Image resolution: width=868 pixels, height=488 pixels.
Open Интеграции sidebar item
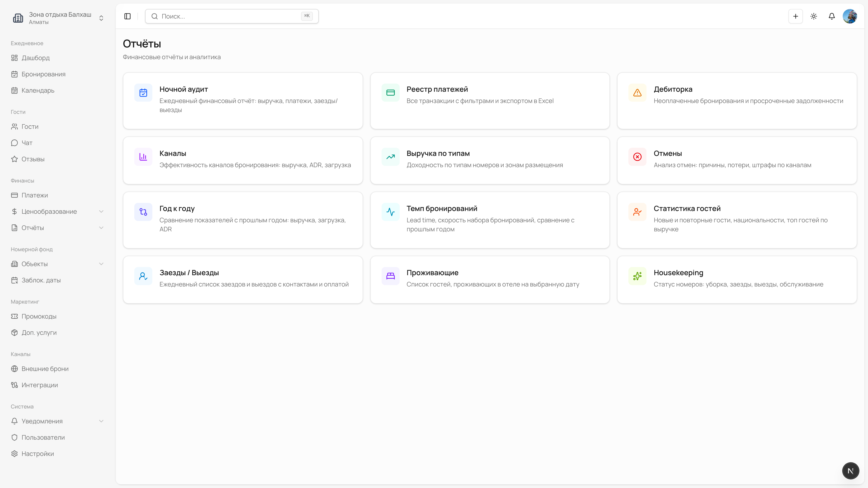click(40, 385)
